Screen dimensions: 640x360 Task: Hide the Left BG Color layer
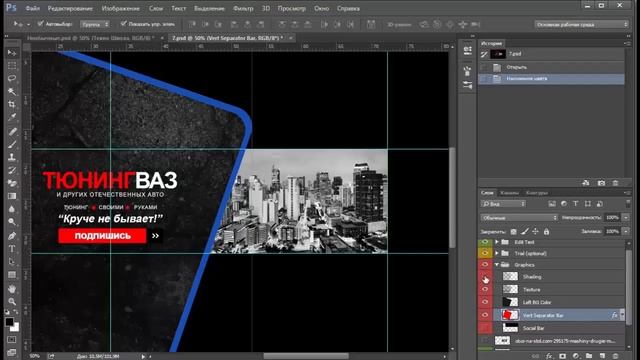point(485,302)
